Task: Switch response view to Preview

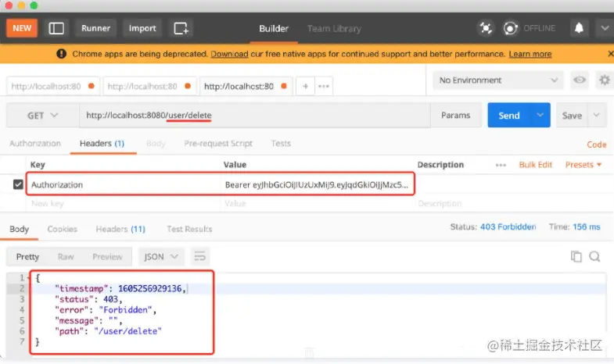Action: pos(107,256)
